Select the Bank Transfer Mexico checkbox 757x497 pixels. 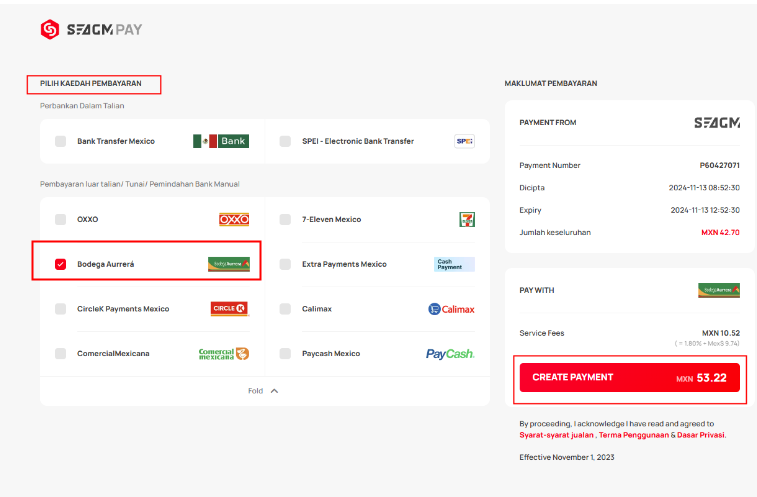[x=60, y=141]
